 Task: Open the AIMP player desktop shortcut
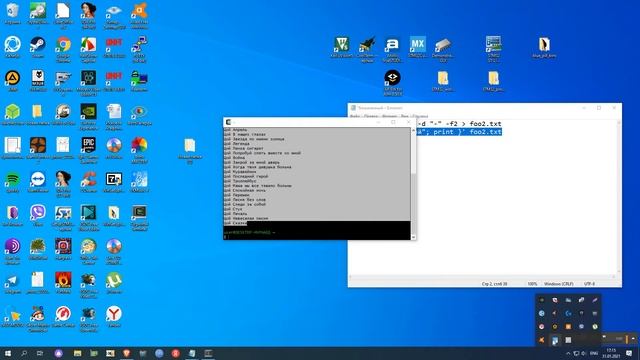12,80
